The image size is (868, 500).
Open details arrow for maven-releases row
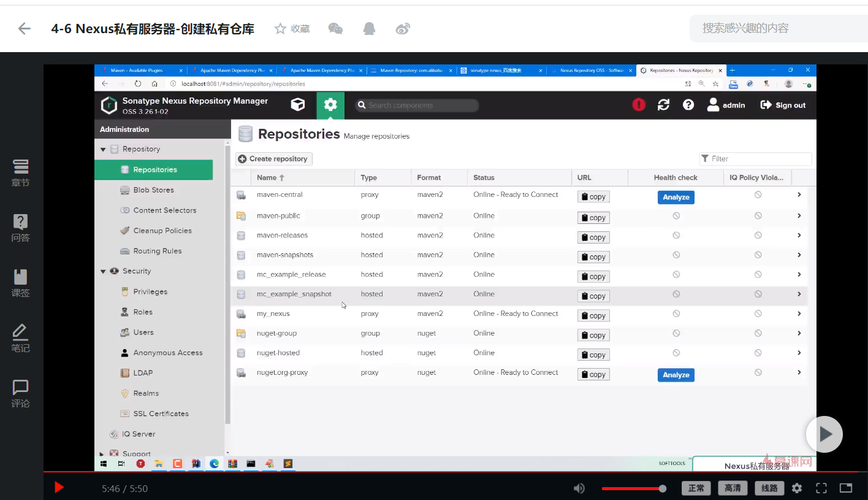coord(799,235)
